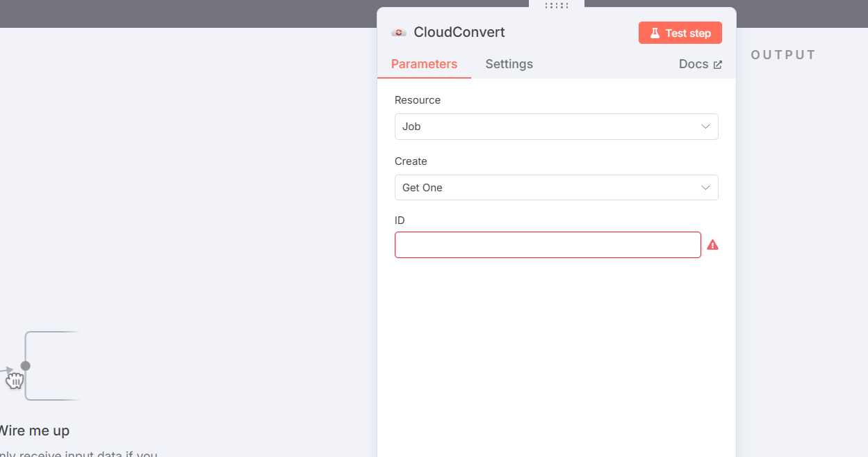Screen dimensions: 868x457
Task: Expand the chevron on the Get One field
Action: (x=705, y=188)
